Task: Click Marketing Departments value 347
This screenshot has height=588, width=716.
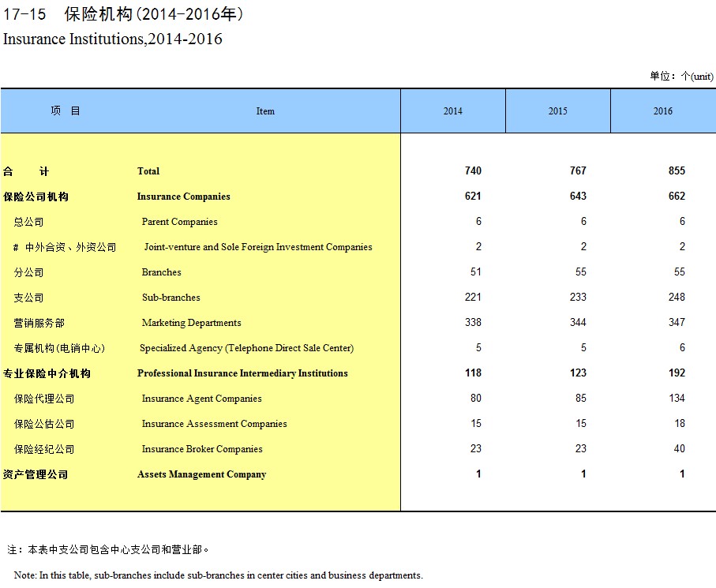Action: [x=677, y=322]
